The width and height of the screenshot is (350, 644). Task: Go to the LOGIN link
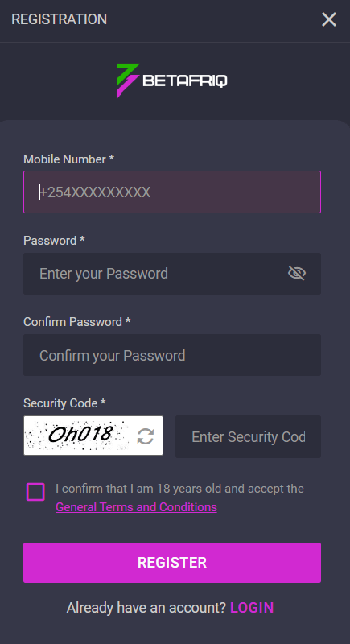[x=252, y=608]
